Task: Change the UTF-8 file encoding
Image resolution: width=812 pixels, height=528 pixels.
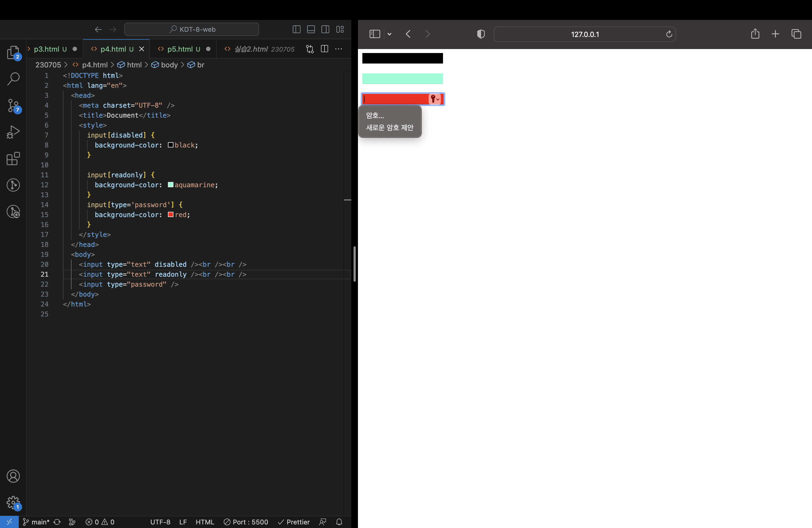Action: click(160, 522)
